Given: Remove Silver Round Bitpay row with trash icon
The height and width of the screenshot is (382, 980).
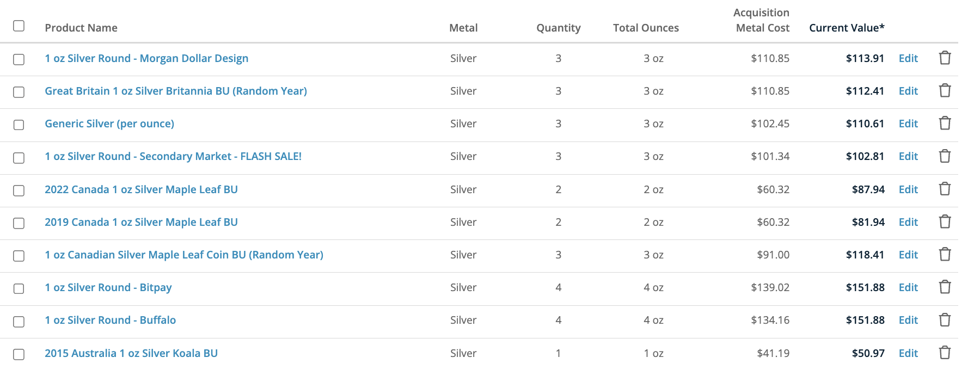Looking at the screenshot, I should (945, 287).
